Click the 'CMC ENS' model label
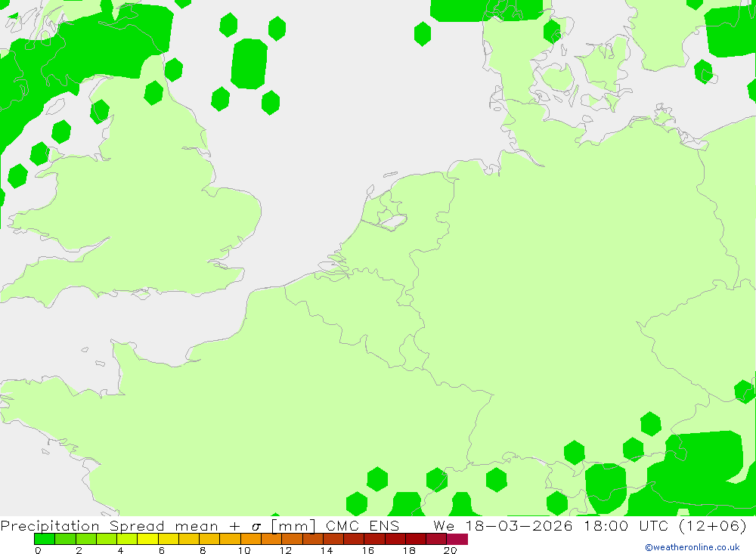The width and height of the screenshot is (756, 554). [x=363, y=525]
